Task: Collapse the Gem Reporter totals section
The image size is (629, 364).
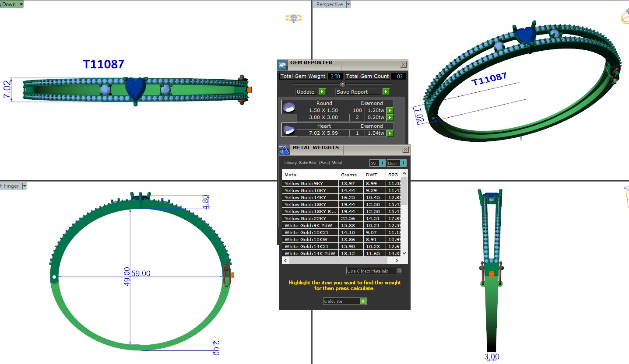Action: click(x=343, y=84)
